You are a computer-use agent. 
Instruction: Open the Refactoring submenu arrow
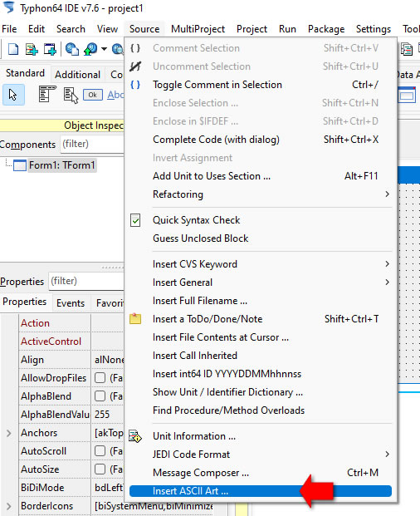coord(387,194)
